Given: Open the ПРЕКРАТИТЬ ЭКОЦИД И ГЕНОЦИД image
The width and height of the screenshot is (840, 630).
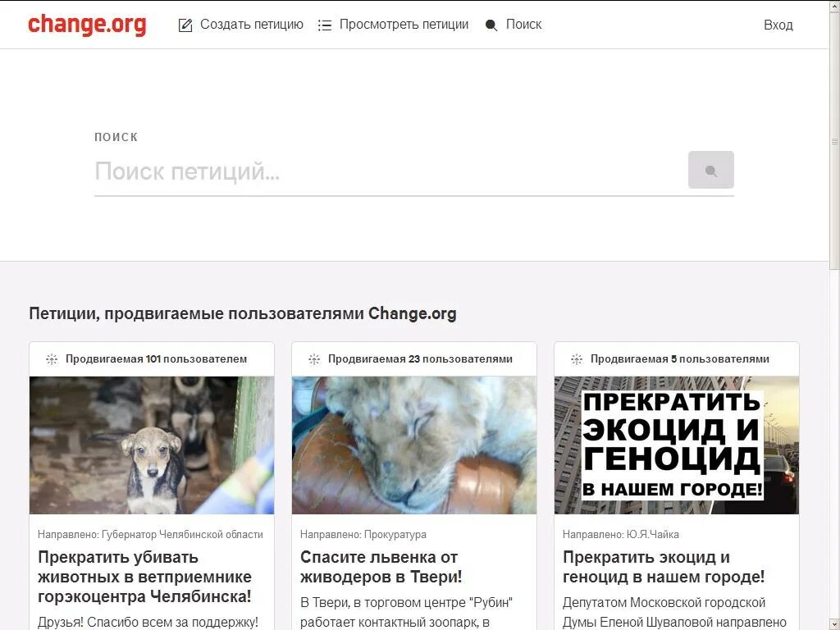Looking at the screenshot, I should point(677,445).
